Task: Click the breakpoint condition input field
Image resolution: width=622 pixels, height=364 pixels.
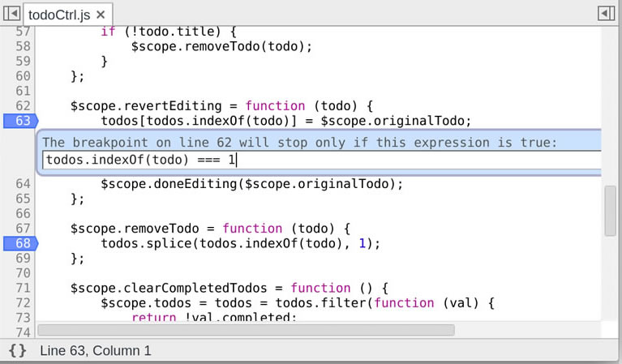Action: [x=321, y=161]
